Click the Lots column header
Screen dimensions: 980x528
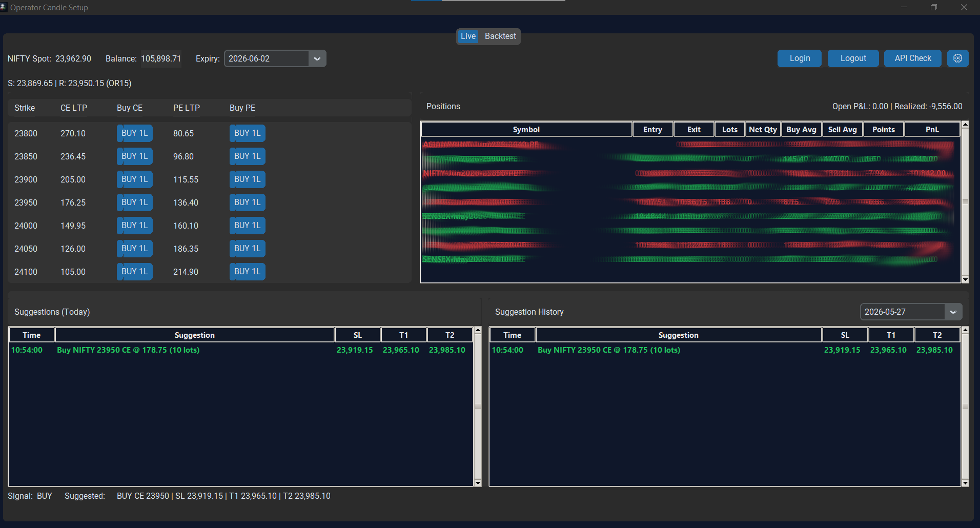[x=730, y=130]
